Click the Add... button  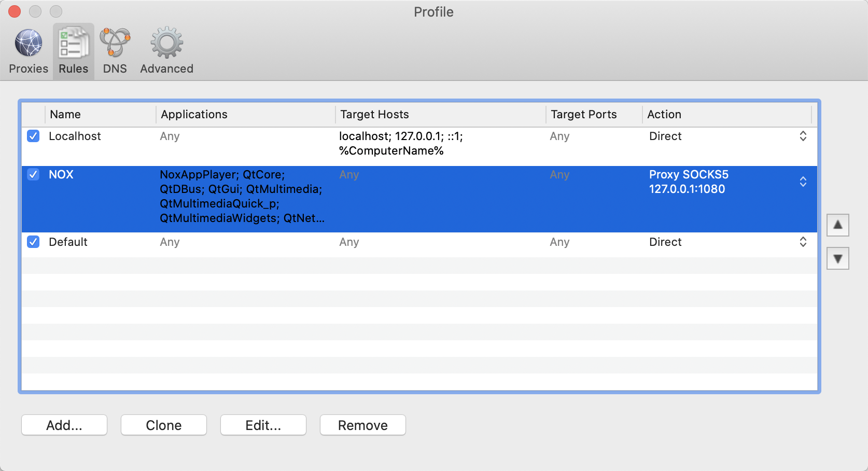point(64,425)
